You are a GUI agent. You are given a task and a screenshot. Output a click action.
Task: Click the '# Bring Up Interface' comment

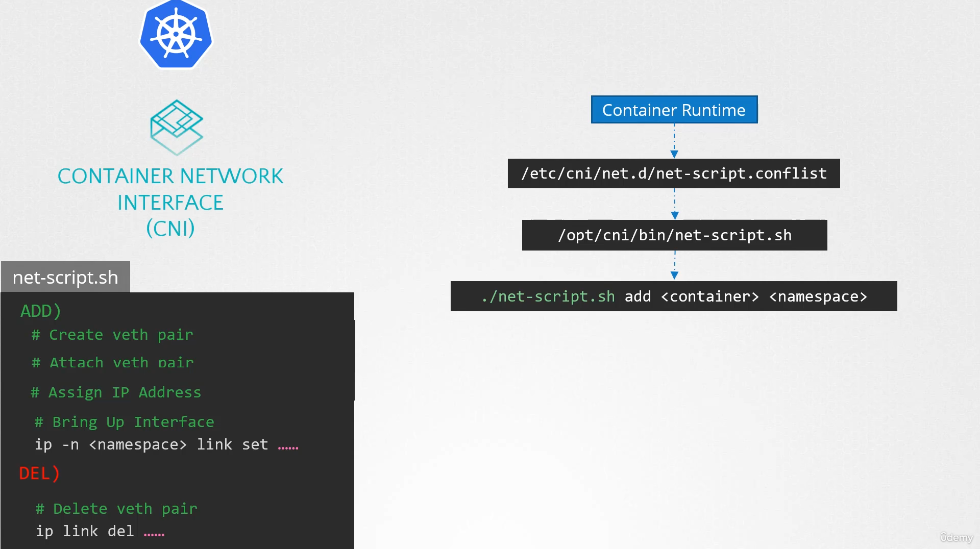[x=124, y=422]
